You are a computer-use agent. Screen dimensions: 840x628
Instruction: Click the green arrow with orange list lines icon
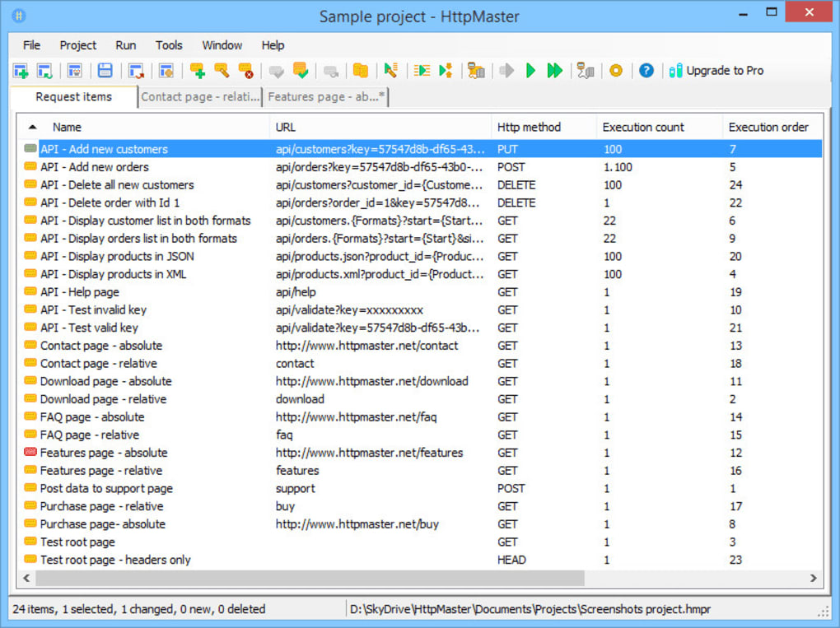pyautogui.click(x=422, y=71)
